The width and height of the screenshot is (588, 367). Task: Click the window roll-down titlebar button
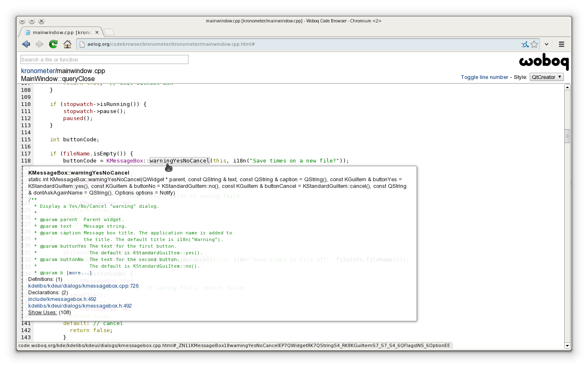tap(22, 21)
